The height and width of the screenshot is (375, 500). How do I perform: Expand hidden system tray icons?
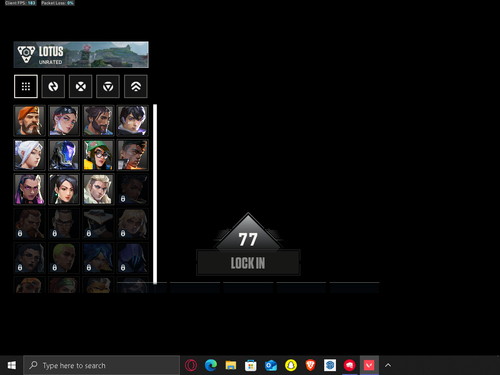point(388,365)
